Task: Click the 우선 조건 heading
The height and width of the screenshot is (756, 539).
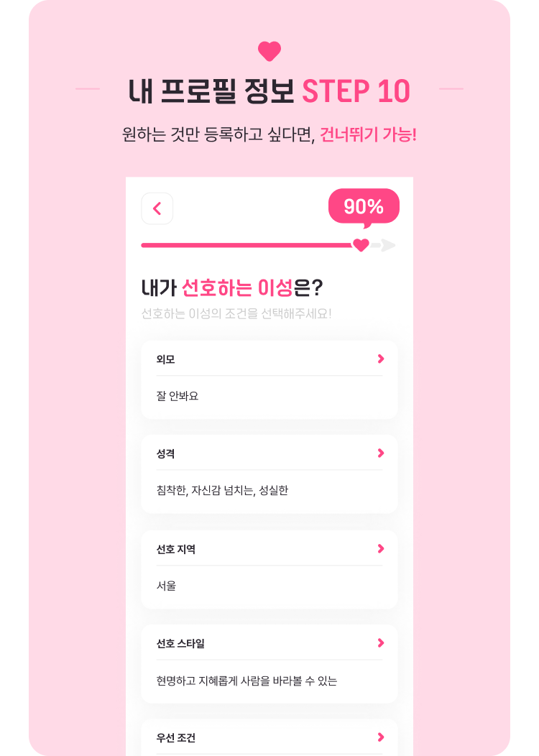Action: [176, 738]
